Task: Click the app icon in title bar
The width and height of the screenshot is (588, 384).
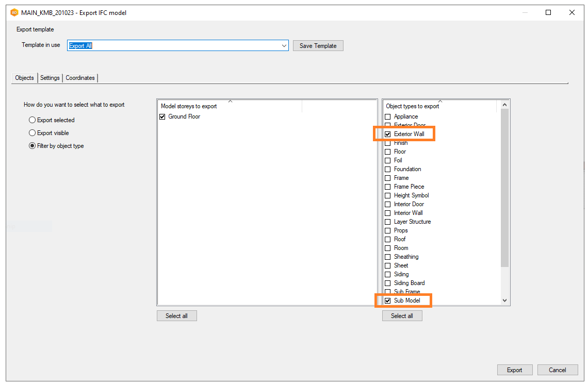Action: pos(14,12)
